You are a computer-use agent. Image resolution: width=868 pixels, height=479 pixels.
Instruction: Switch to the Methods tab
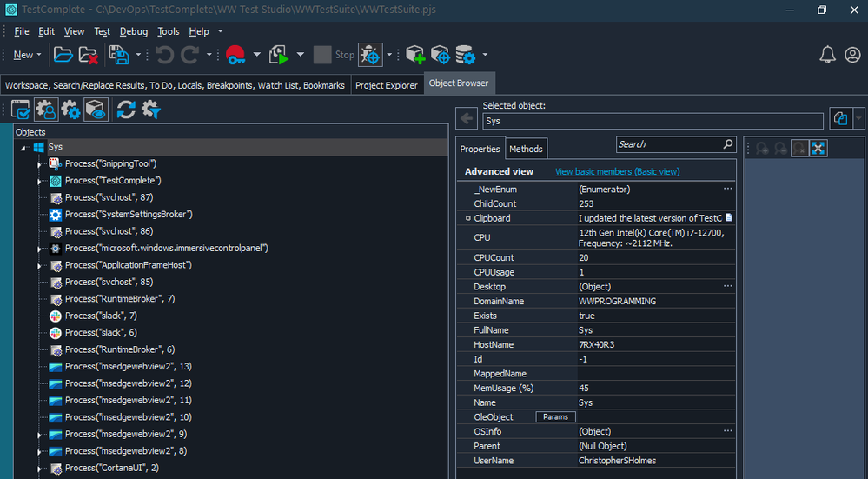[526, 149]
